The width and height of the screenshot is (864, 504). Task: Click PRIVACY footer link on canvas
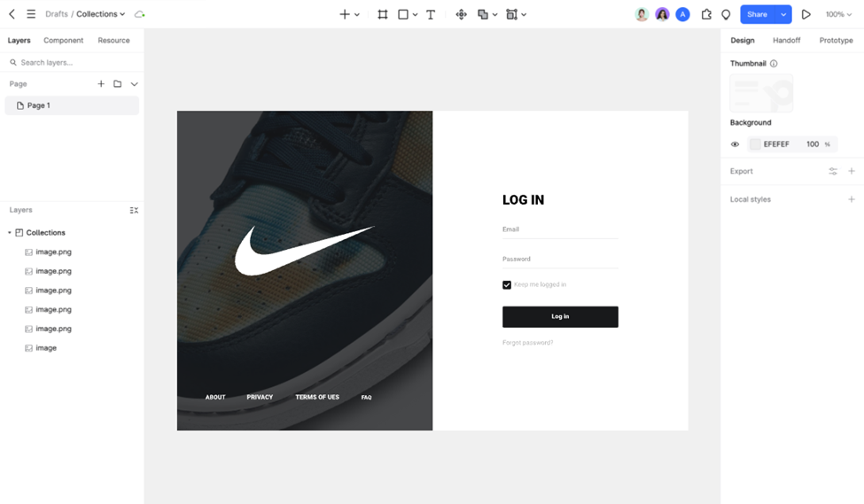click(260, 397)
